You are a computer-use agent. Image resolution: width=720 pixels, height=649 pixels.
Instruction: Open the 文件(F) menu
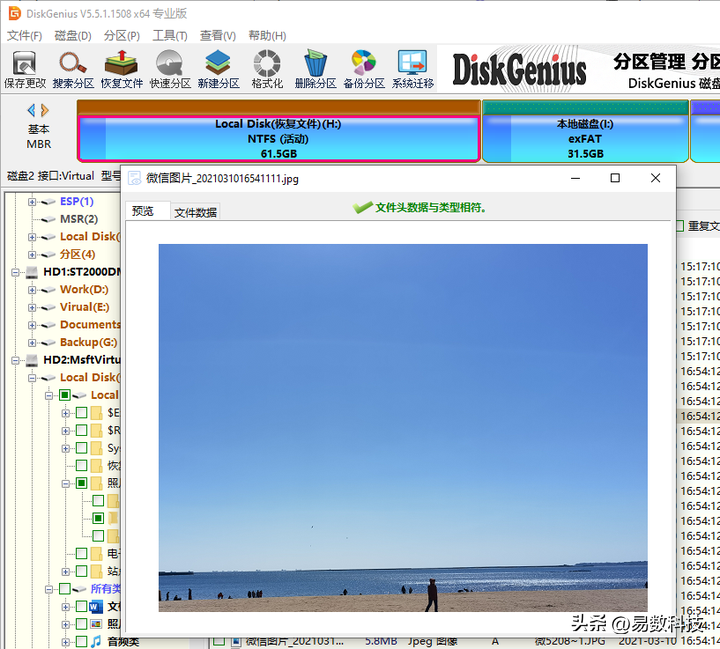point(24,36)
